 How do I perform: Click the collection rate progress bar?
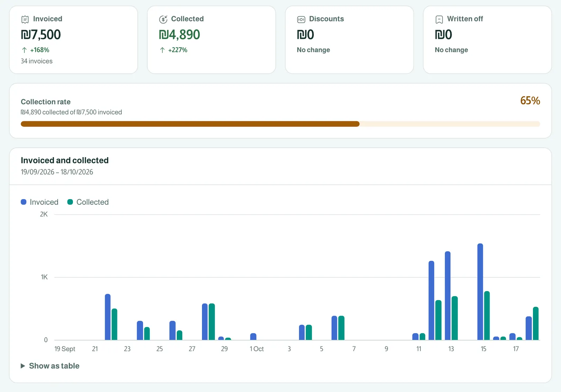click(280, 124)
